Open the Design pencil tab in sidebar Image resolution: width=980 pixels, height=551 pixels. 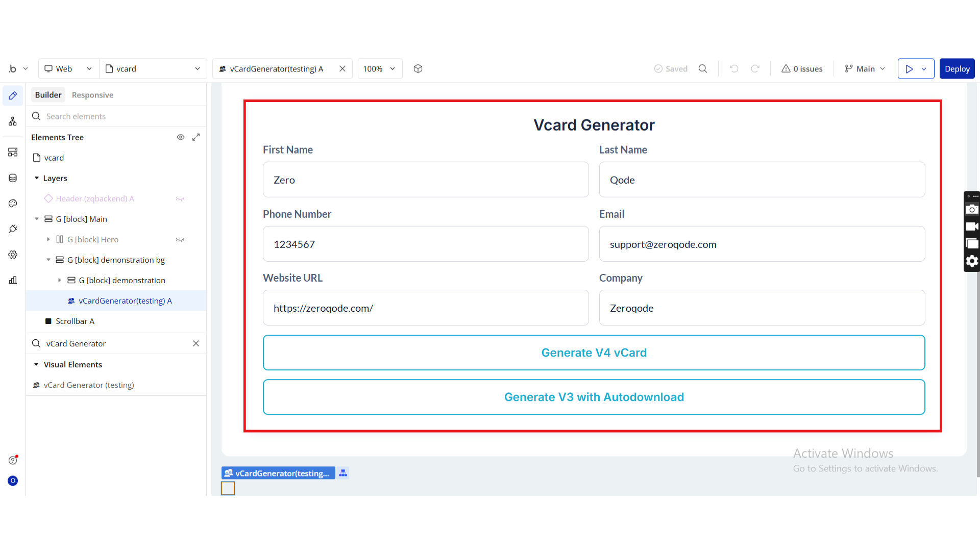(x=13, y=95)
